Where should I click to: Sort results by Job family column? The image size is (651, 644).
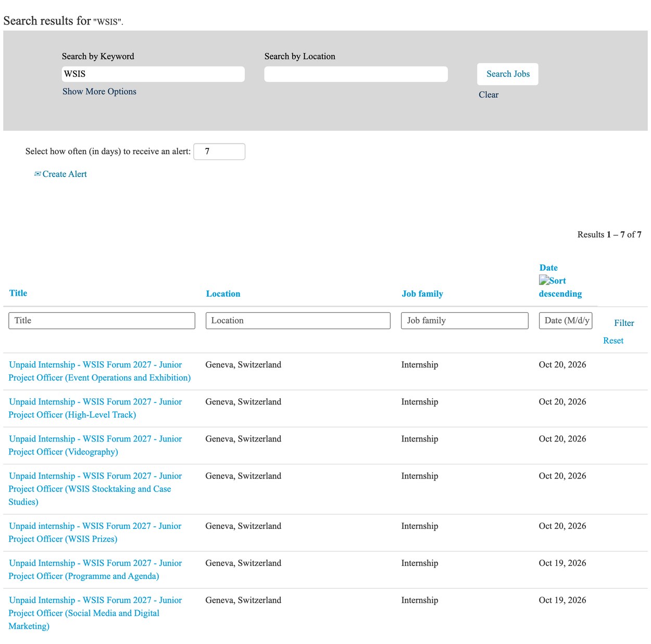coord(422,294)
